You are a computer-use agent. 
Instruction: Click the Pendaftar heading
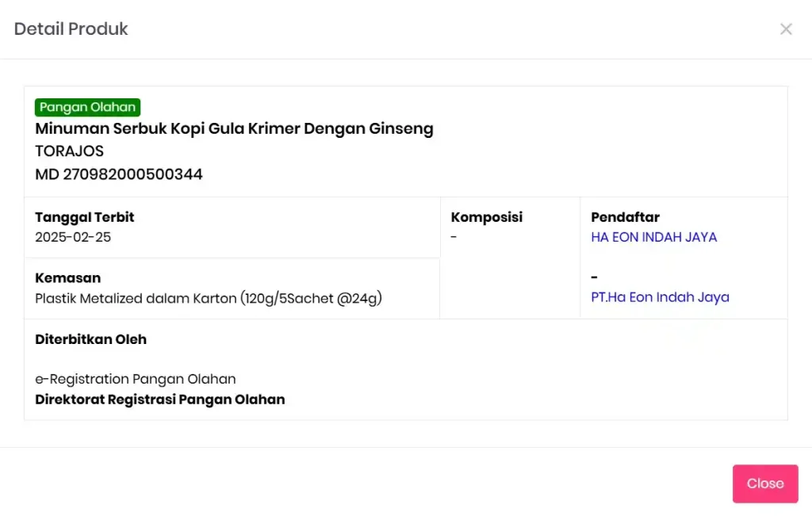click(625, 217)
